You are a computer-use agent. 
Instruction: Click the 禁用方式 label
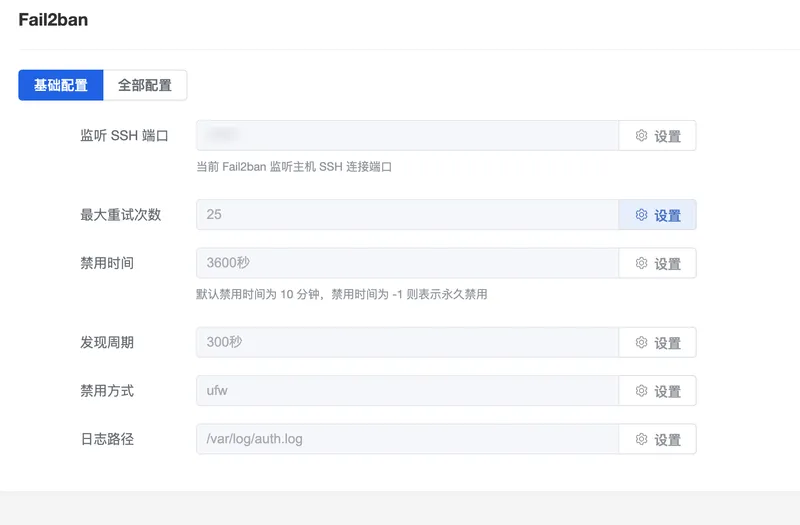pyautogui.click(x=107, y=391)
